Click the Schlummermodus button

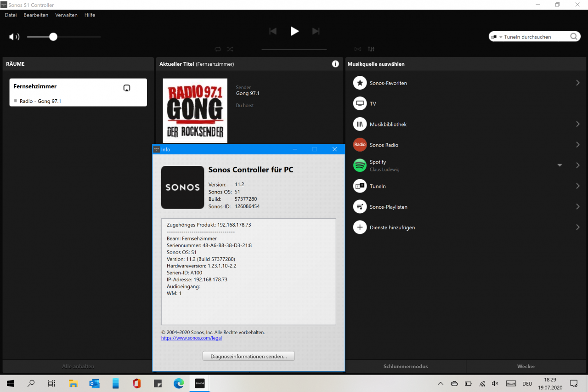[x=406, y=366]
